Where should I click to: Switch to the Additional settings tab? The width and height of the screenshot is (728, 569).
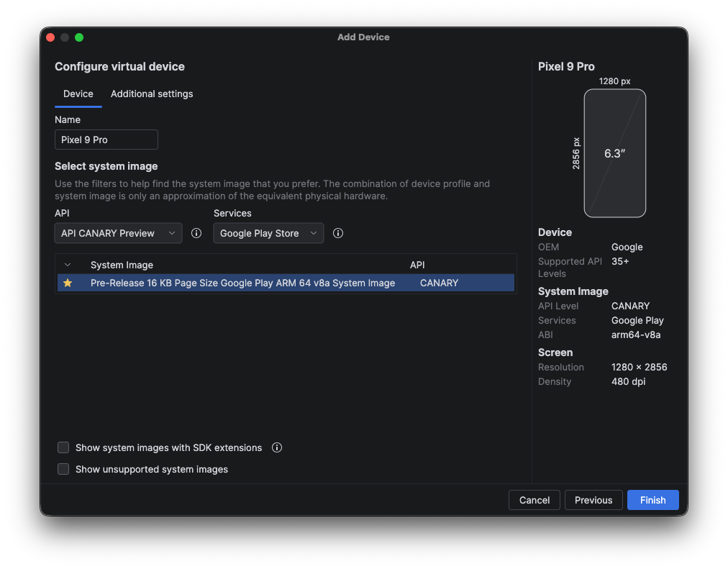click(152, 94)
